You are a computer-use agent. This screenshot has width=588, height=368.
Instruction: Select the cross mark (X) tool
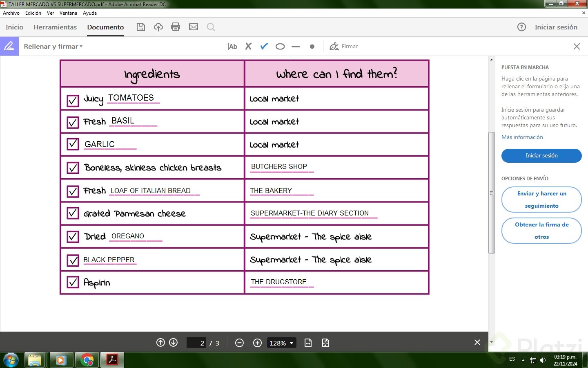click(248, 46)
